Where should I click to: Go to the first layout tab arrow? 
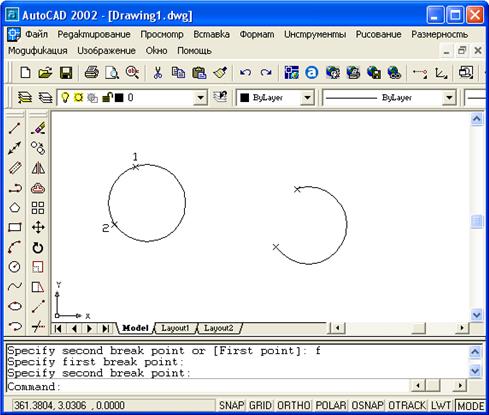point(58,329)
